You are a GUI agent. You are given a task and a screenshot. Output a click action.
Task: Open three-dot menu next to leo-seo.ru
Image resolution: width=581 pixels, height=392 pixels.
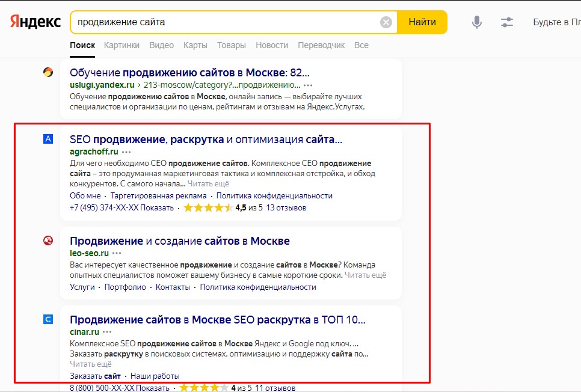pyautogui.click(x=117, y=254)
